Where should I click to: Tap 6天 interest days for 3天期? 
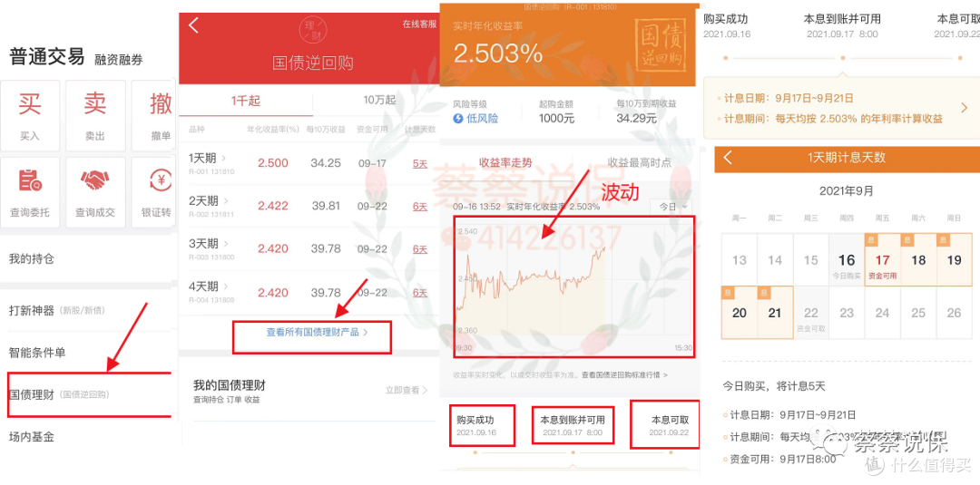[419, 248]
